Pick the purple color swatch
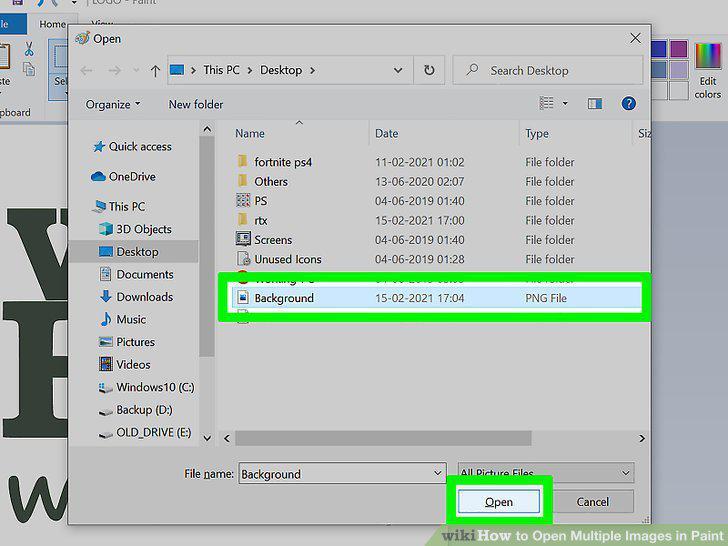 pyautogui.click(x=678, y=49)
